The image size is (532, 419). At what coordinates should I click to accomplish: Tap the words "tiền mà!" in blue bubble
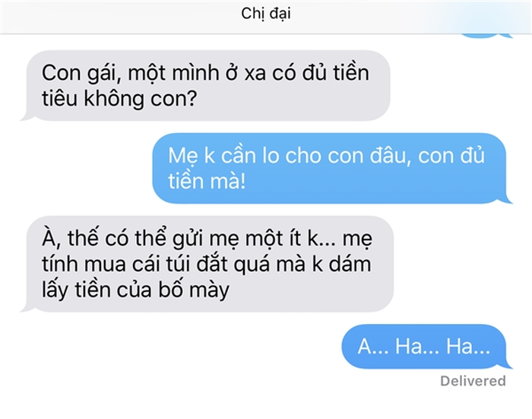coord(207,181)
